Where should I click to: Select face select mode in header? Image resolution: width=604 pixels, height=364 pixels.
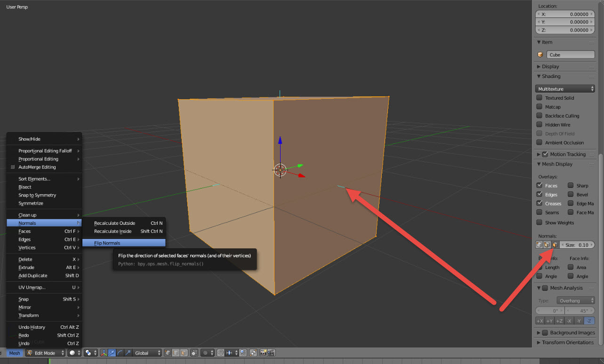point(183,353)
